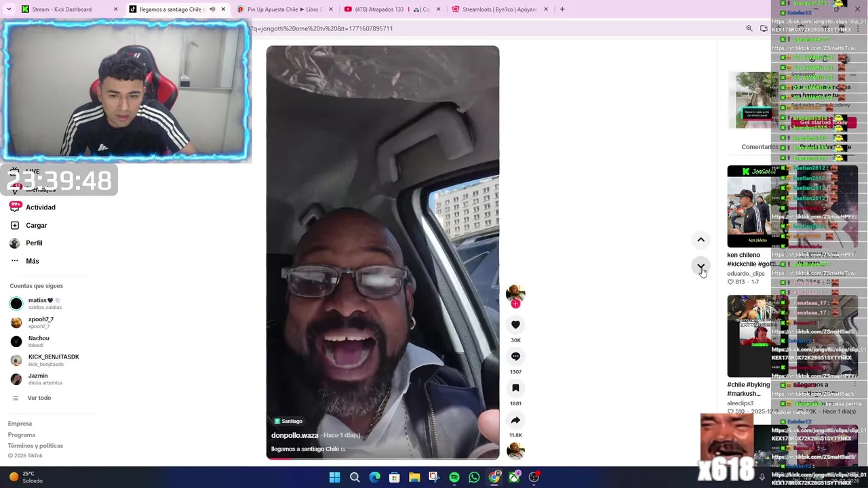Open the Términos y políticas footer link
Screen dimensions: 868x488
pyautogui.click(x=35, y=446)
